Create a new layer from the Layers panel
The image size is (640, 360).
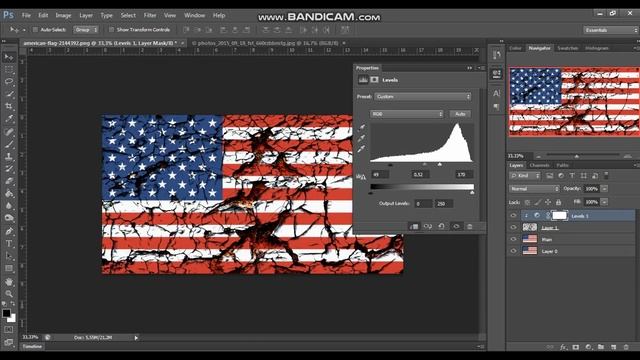pyautogui.click(x=613, y=347)
